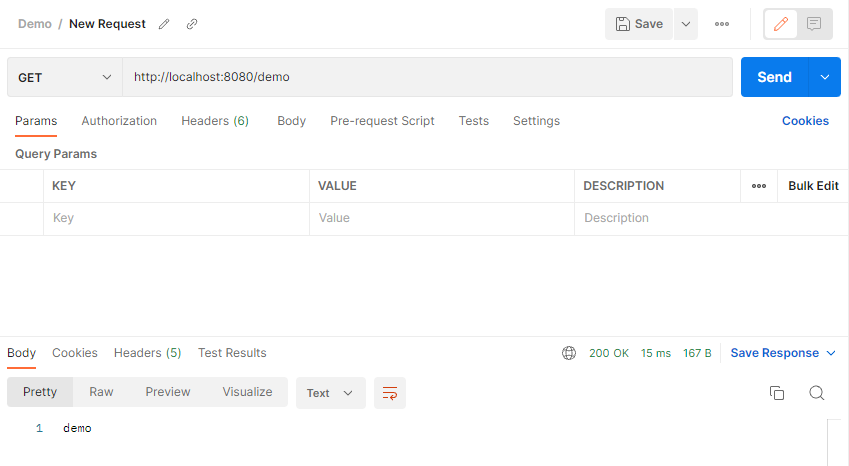Viewport: 849px width, 466px height.
Task: Switch to the request Body tab
Action: 291,121
